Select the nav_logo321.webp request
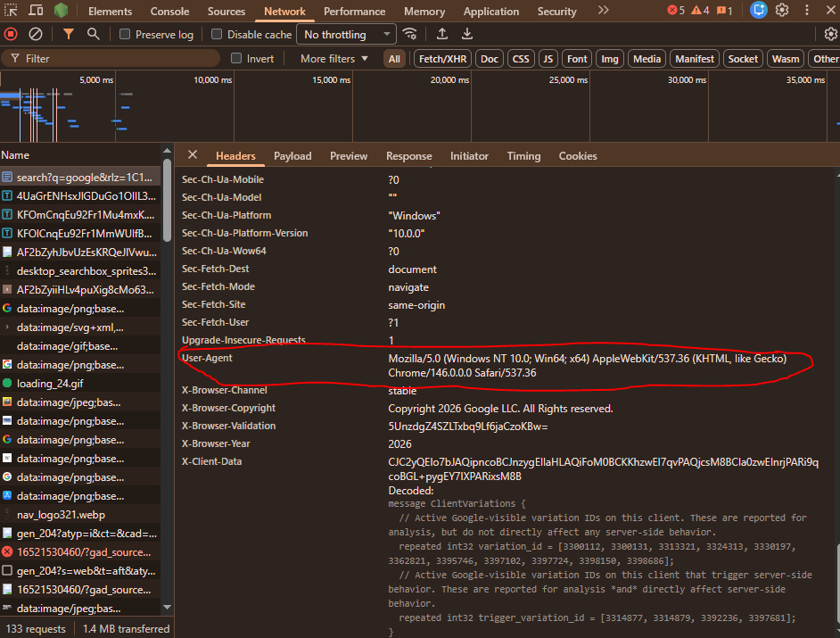The height and width of the screenshot is (638, 840). click(80, 515)
